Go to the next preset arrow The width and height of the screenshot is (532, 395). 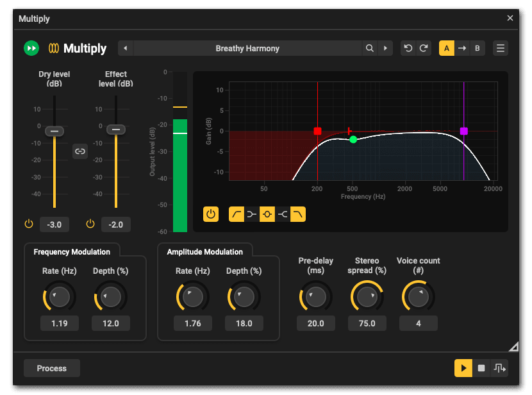tap(385, 48)
